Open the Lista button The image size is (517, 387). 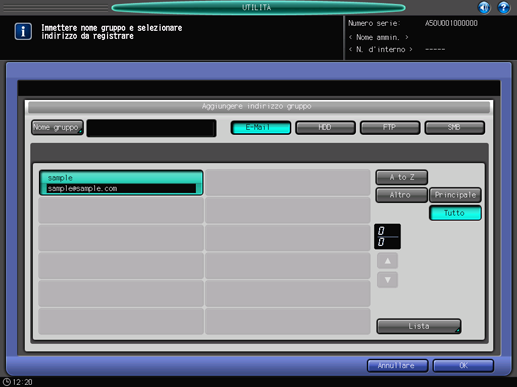click(x=419, y=326)
